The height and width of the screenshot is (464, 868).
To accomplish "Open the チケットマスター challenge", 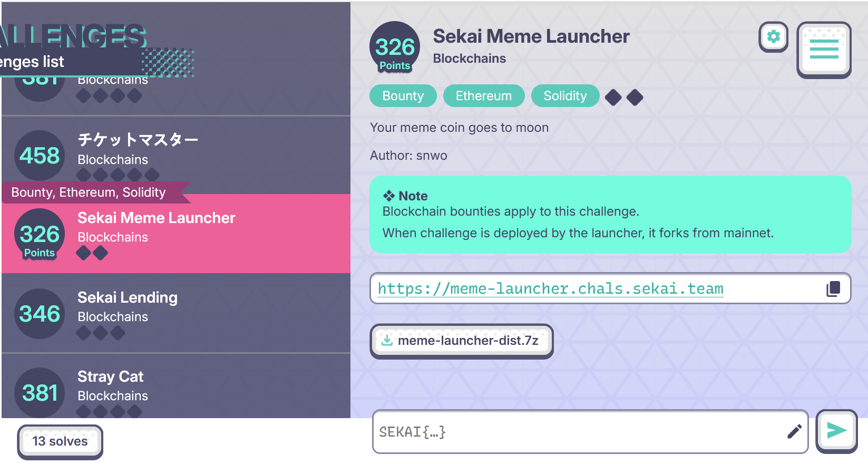I will click(x=176, y=155).
